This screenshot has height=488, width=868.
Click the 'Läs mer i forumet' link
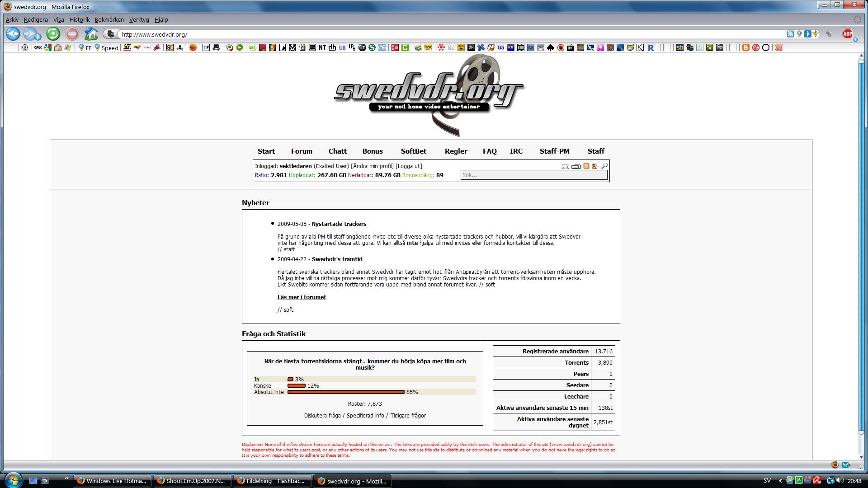click(302, 297)
